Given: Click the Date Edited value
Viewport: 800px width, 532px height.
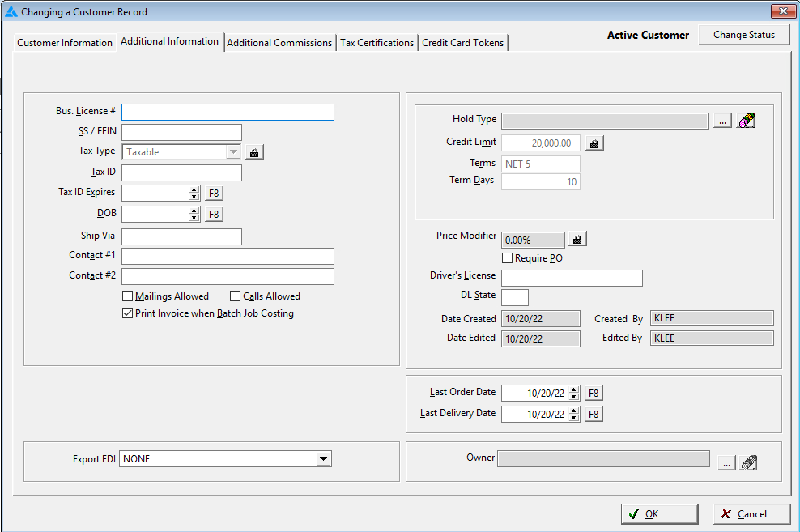Looking at the screenshot, I should (x=541, y=338).
